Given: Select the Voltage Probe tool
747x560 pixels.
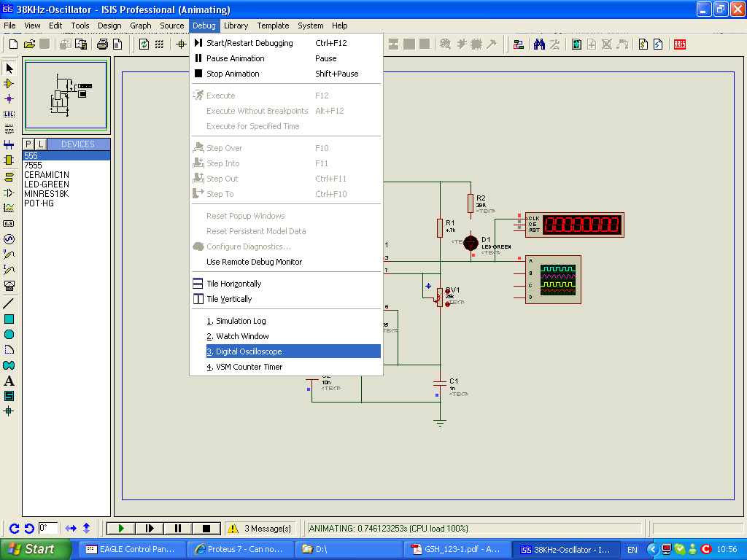Looking at the screenshot, I should pos(9,254).
